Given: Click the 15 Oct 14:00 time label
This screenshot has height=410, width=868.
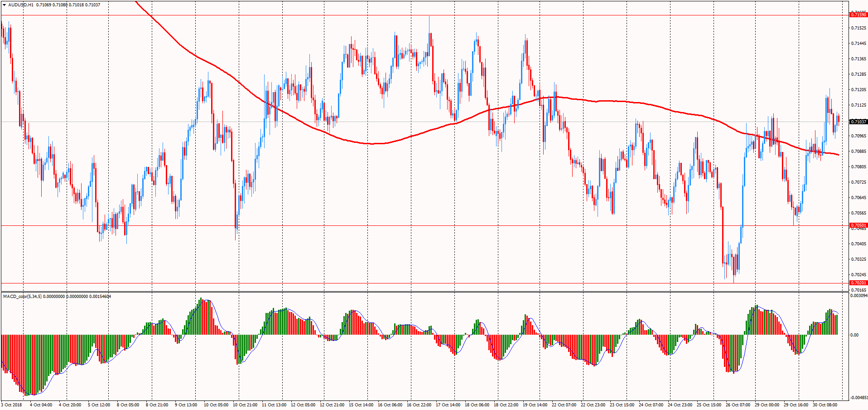Looking at the screenshot, I should pos(361,405).
